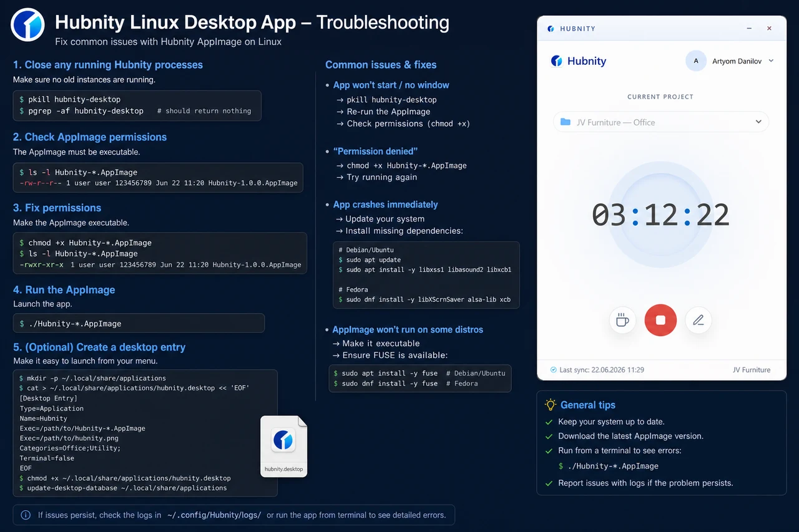Click 'Re-run the AppImage' fix line
799x532 pixels.
coord(388,112)
